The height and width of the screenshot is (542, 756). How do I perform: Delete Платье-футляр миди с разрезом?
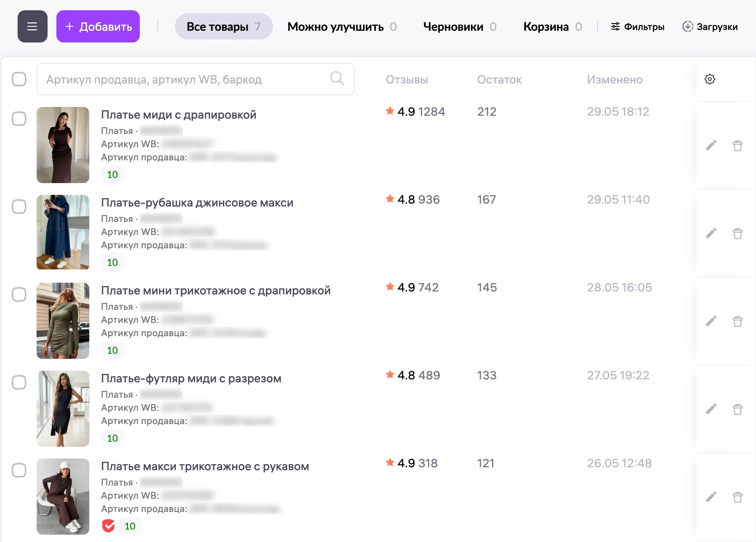point(737,409)
